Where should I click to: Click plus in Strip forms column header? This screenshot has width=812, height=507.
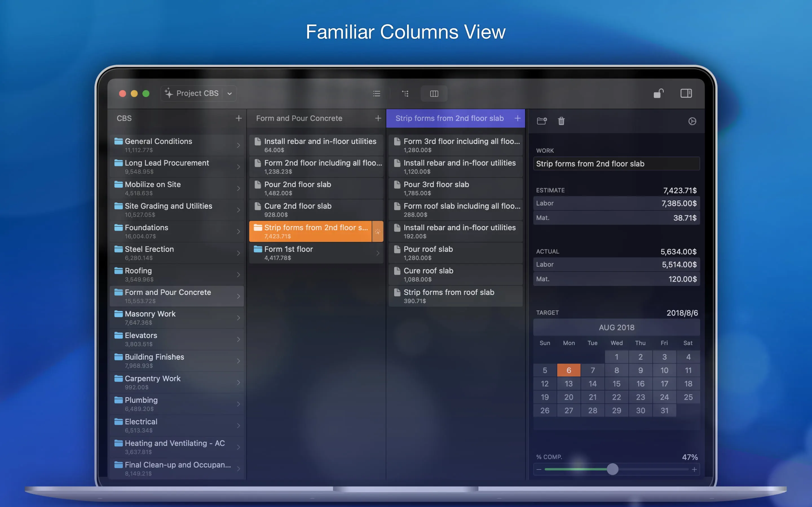[517, 118]
